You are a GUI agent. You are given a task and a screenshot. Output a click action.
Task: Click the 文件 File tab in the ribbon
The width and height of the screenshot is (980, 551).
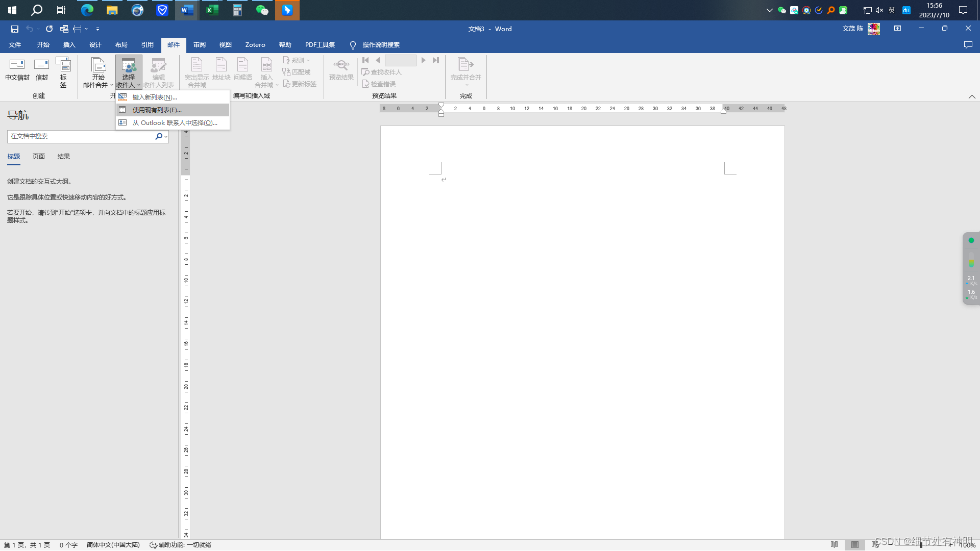coord(15,45)
